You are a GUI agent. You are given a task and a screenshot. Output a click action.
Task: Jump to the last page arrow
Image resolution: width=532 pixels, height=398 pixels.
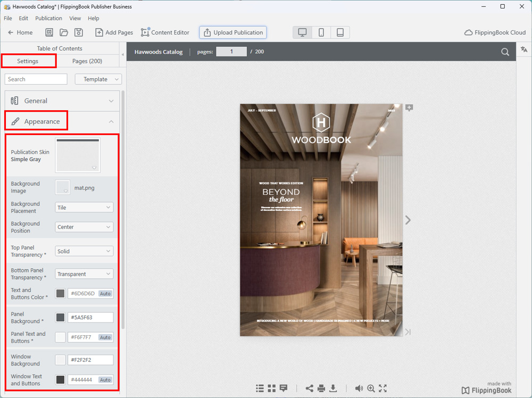[408, 332]
